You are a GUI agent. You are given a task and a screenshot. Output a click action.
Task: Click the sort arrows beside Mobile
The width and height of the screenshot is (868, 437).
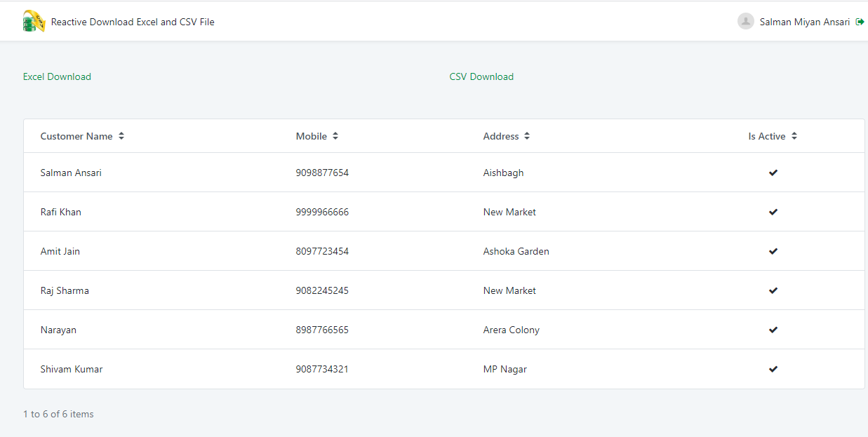[335, 136]
